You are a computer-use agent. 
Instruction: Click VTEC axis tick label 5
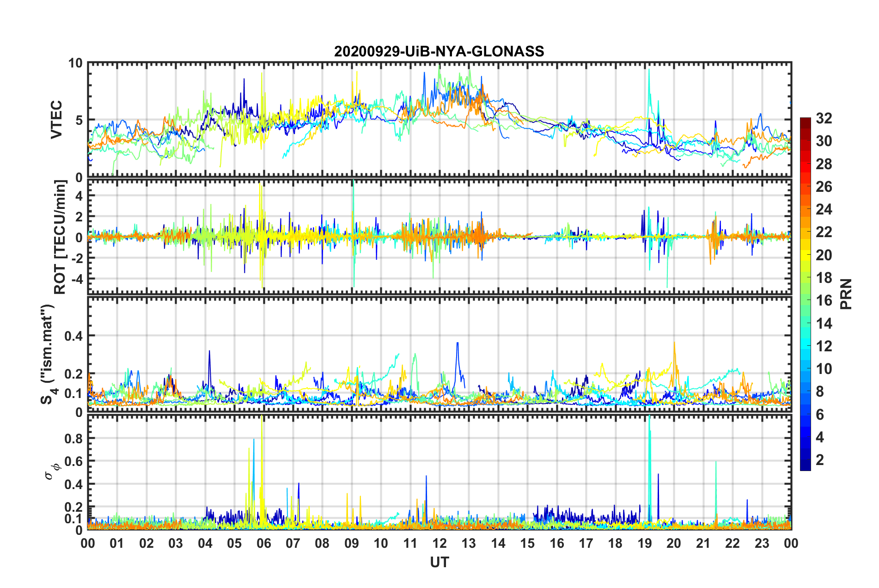click(79, 120)
